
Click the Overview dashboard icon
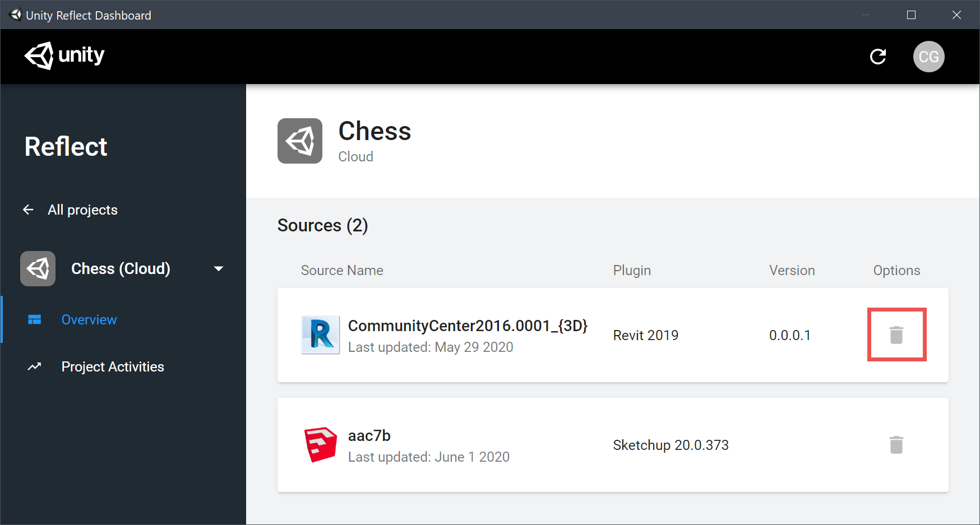(35, 319)
